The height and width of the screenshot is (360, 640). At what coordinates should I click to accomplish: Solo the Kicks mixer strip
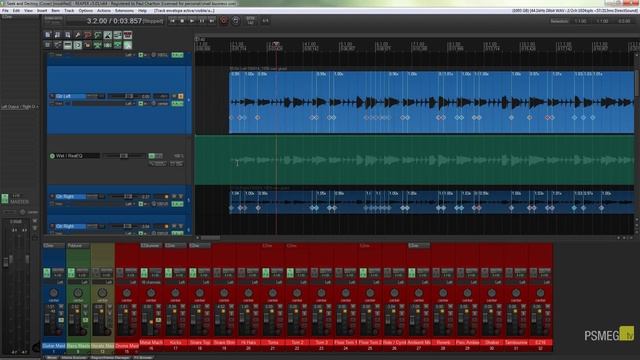(x=182, y=313)
